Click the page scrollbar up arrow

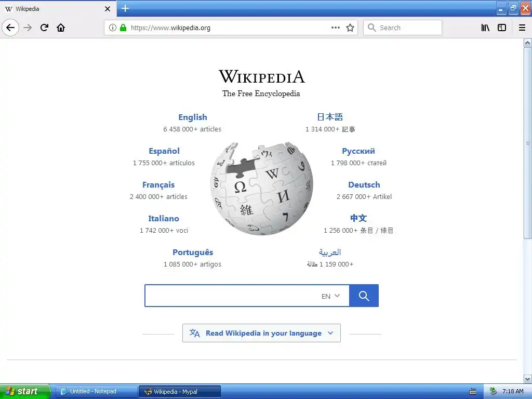(528, 43)
